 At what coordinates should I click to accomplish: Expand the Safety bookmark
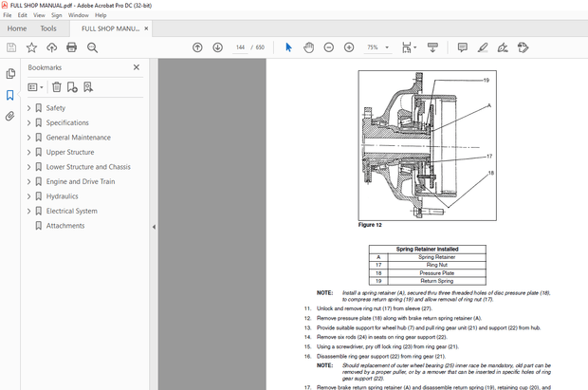click(28, 108)
